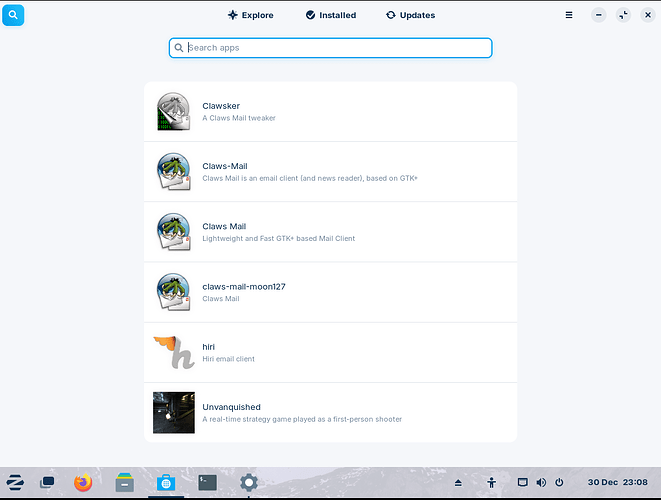Select 'A Claws Mail tweaker' description
The height and width of the screenshot is (500, 661).
pyautogui.click(x=239, y=118)
